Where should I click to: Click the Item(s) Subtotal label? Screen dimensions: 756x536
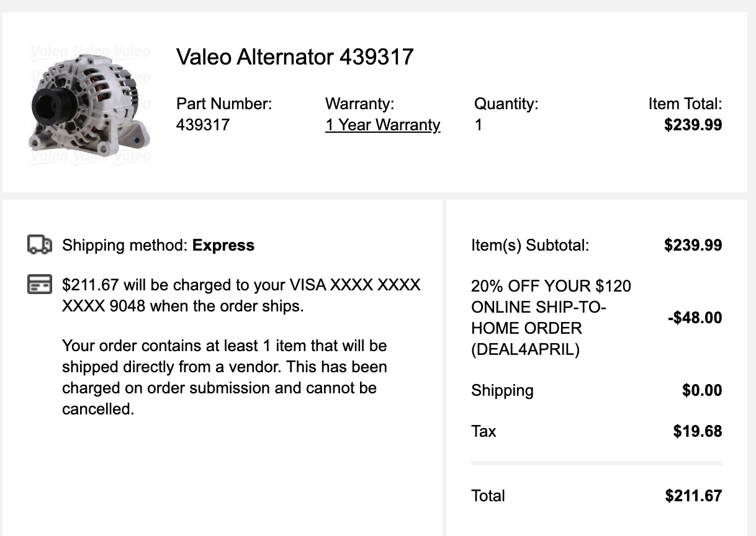coord(530,245)
